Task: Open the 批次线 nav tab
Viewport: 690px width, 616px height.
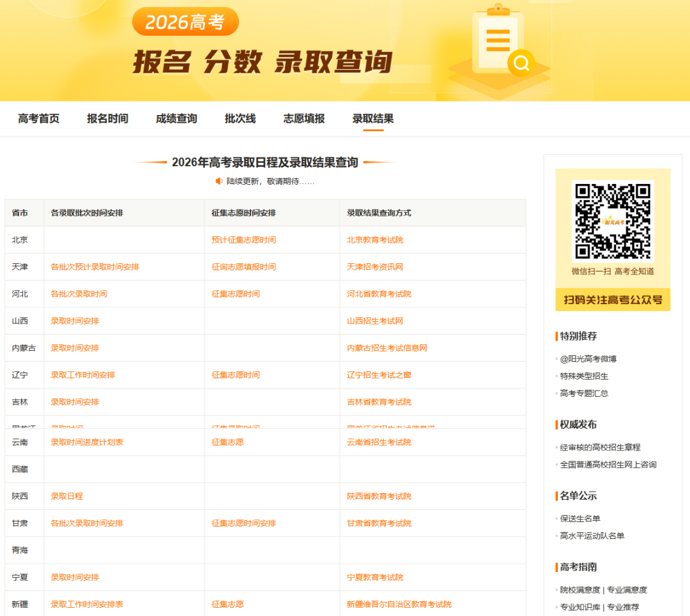Action: (240, 119)
